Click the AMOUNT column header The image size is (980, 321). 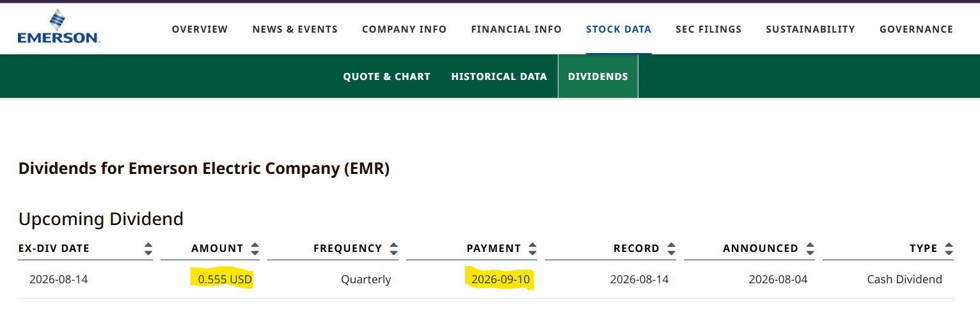(x=217, y=249)
